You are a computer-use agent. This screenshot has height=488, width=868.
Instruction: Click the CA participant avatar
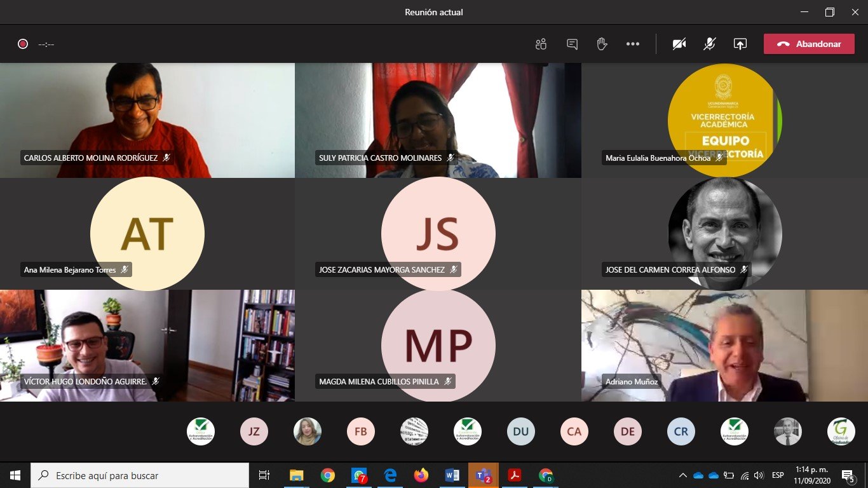pos(574,431)
